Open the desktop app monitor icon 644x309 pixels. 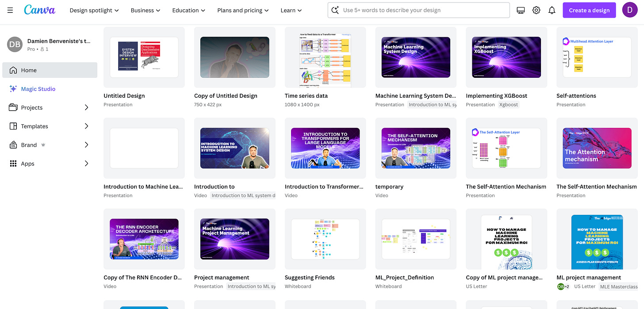click(x=521, y=10)
